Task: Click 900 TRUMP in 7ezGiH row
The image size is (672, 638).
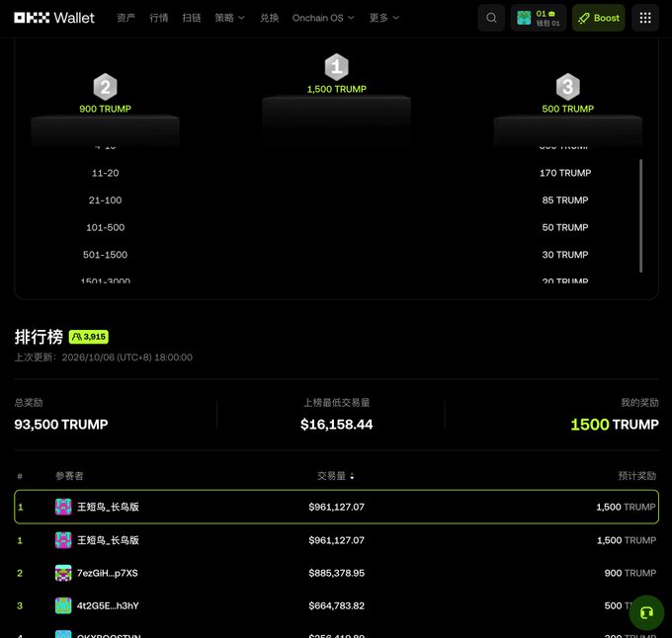Action: coord(630,573)
